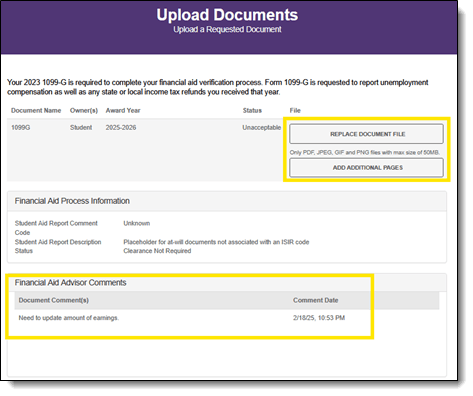Click the 2023 1099-G requirement instruction paragraph
Viewport: 473px width, 396px height.
coord(218,87)
